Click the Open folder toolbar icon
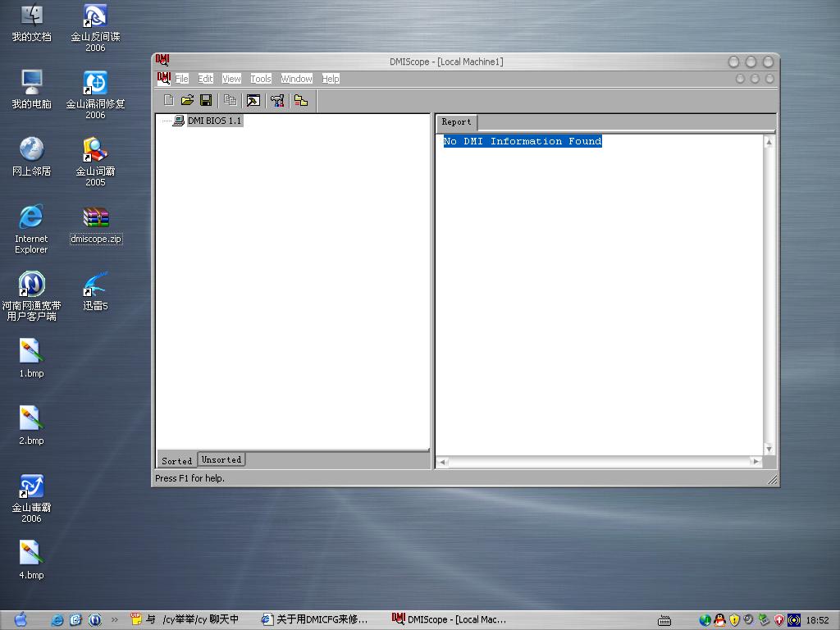The width and height of the screenshot is (840, 630). point(187,100)
